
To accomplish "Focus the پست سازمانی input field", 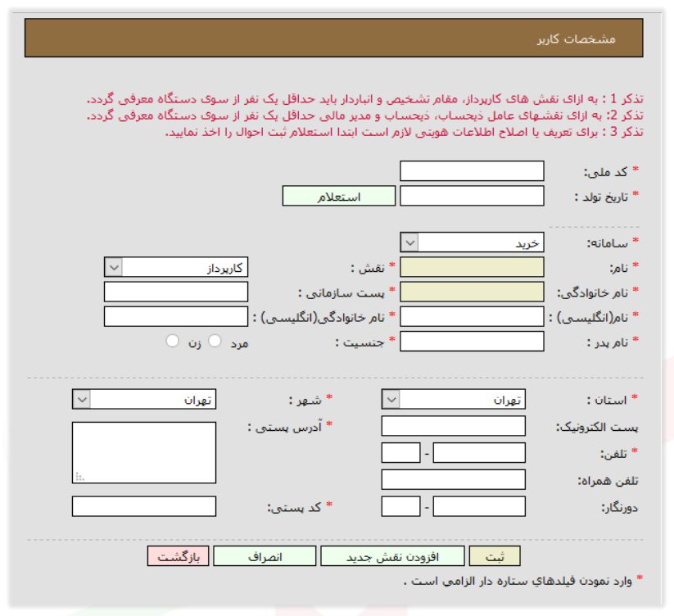I will coord(176,292).
